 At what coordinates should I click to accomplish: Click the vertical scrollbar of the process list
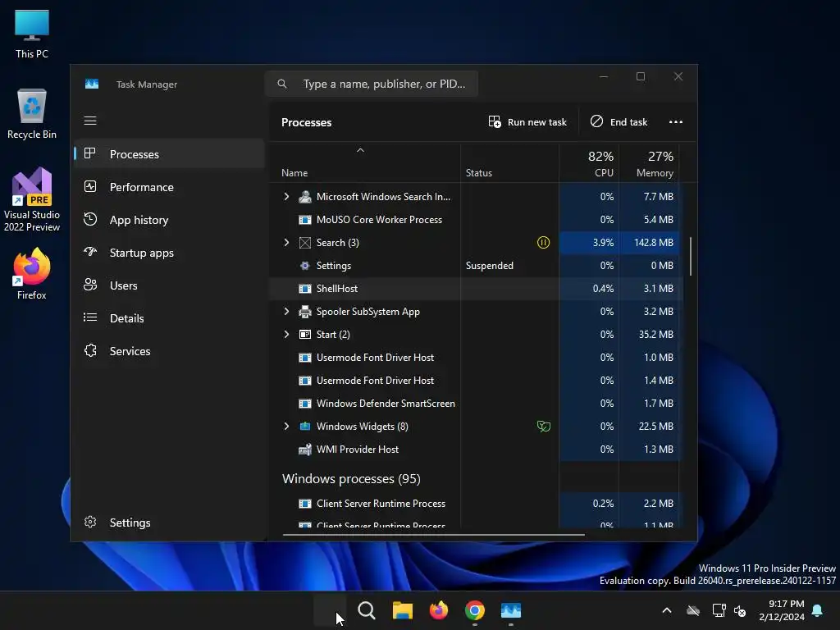[x=691, y=257]
